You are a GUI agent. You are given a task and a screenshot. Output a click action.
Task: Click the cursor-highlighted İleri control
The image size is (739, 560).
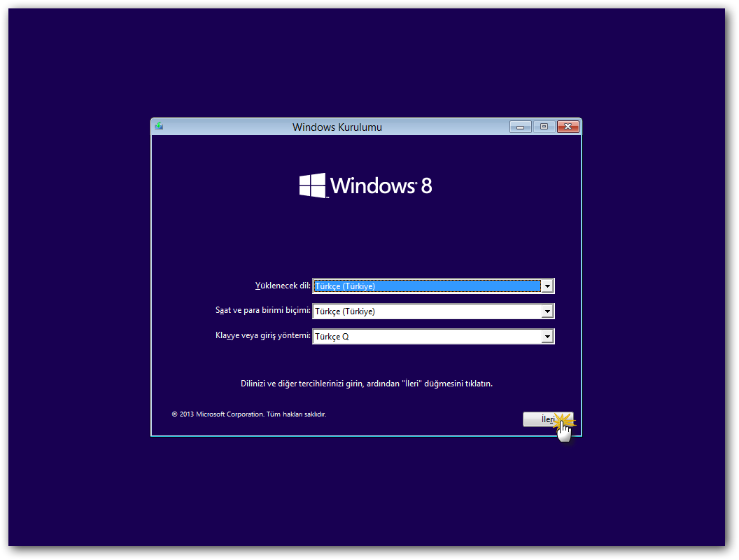[x=549, y=419]
